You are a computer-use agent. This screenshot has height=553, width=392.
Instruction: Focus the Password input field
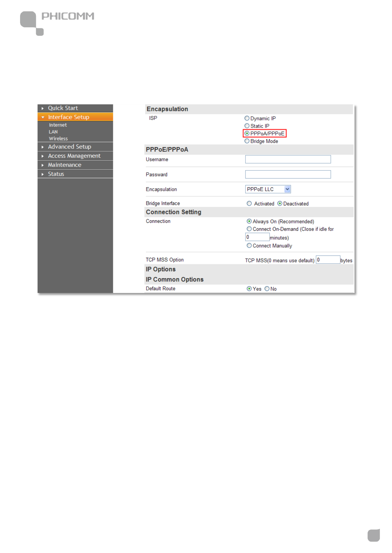(288, 174)
